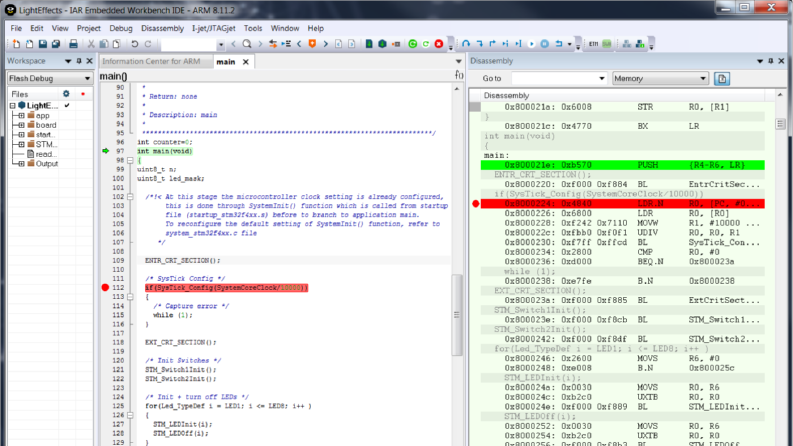Toggle breakpoint marker at source line 112

105,287
